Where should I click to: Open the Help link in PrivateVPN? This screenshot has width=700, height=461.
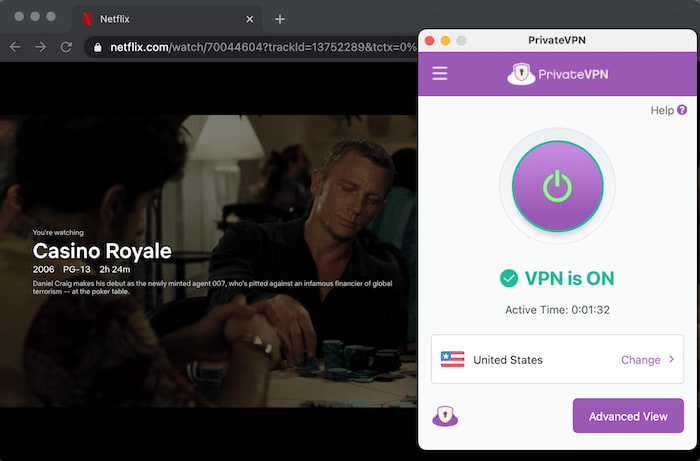(x=662, y=110)
